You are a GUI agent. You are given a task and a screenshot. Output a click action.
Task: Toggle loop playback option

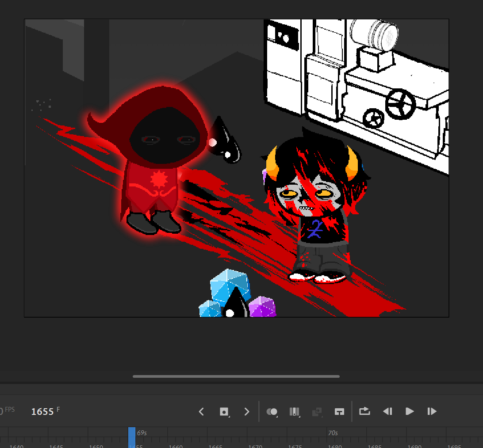365,411
